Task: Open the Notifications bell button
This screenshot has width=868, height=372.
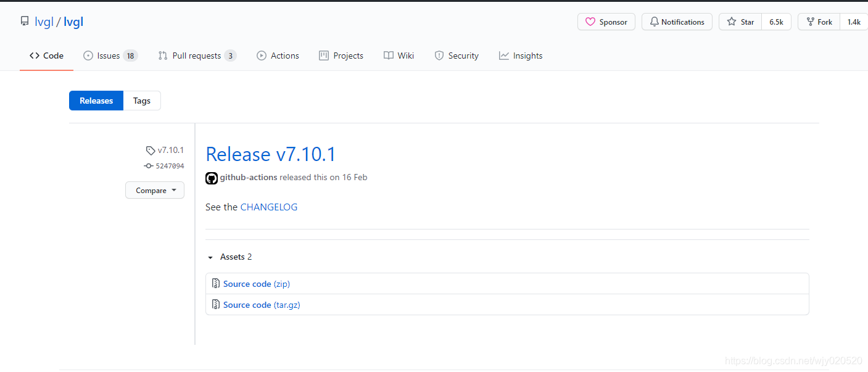Action: click(x=677, y=22)
